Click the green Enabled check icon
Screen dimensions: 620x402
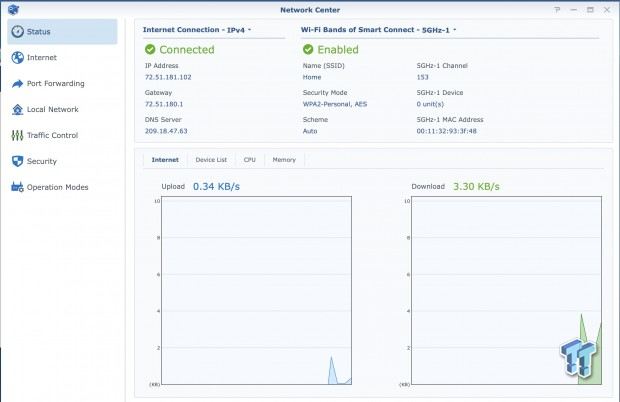click(x=308, y=49)
